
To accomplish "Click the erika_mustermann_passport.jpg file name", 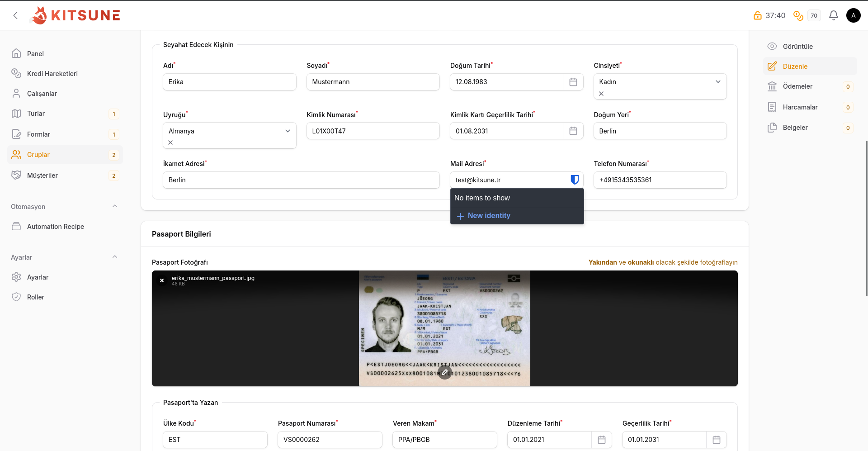I will tap(213, 278).
